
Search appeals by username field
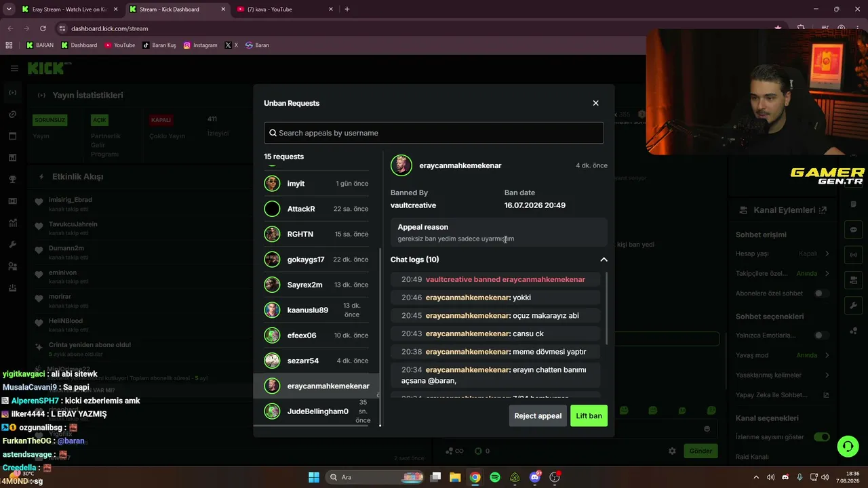434,133
